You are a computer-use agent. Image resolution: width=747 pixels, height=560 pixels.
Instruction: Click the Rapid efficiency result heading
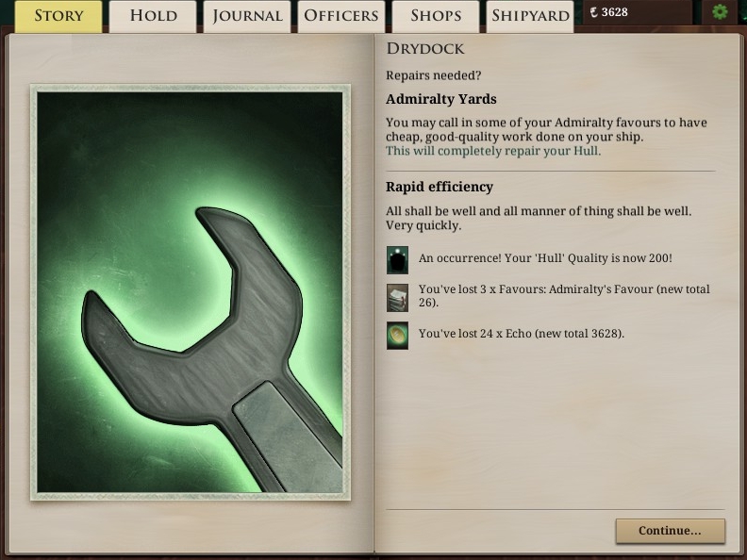[x=440, y=187]
